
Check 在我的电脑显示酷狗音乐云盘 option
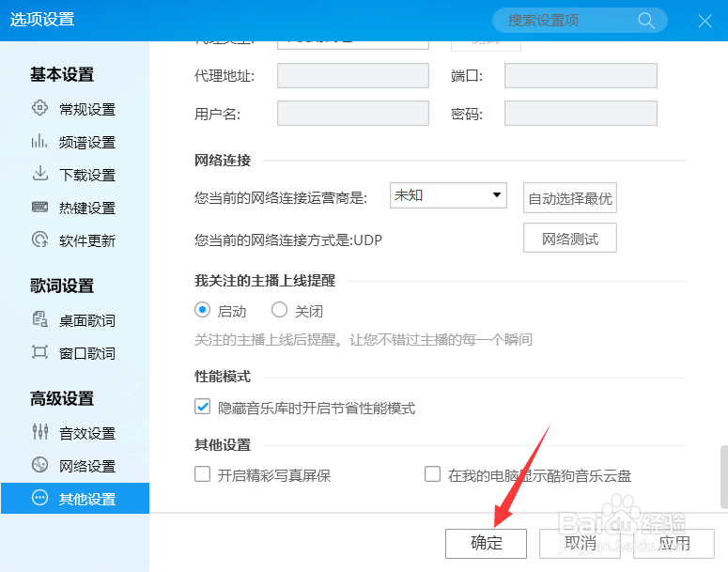(x=433, y=474)
